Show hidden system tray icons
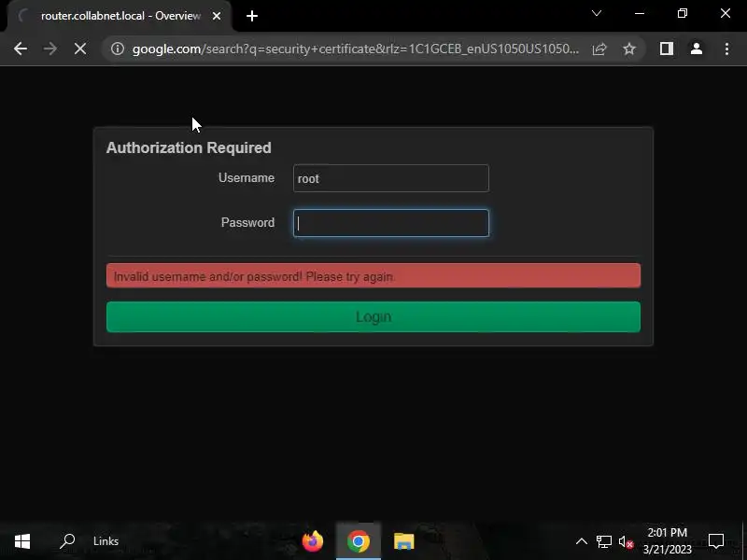Viewport: 747px width, 560px height. tap(581, 541)
